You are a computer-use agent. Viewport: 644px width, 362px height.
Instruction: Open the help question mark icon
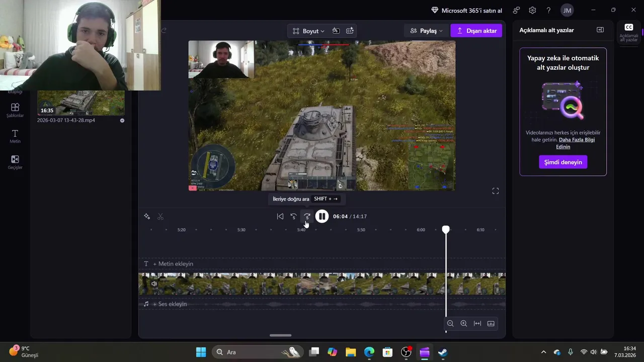pyautogui.click(x=548, y=10)
